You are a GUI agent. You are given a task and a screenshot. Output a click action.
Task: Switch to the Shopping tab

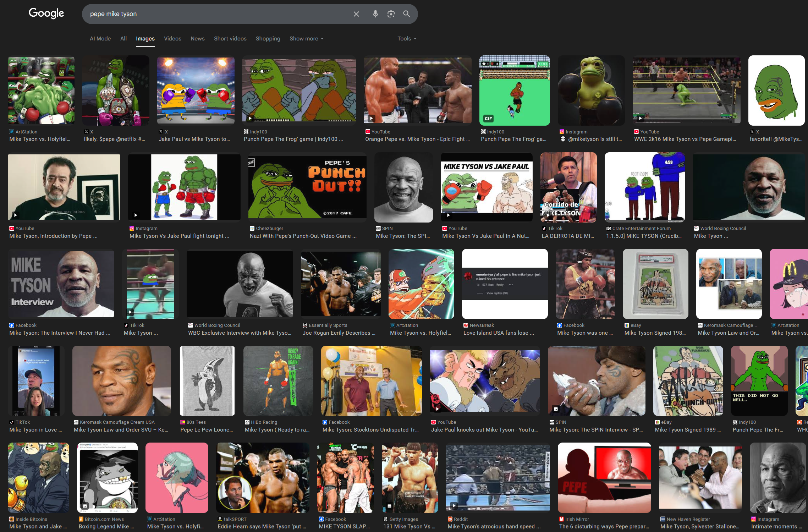pyautogui.click(x=268, y=39)
